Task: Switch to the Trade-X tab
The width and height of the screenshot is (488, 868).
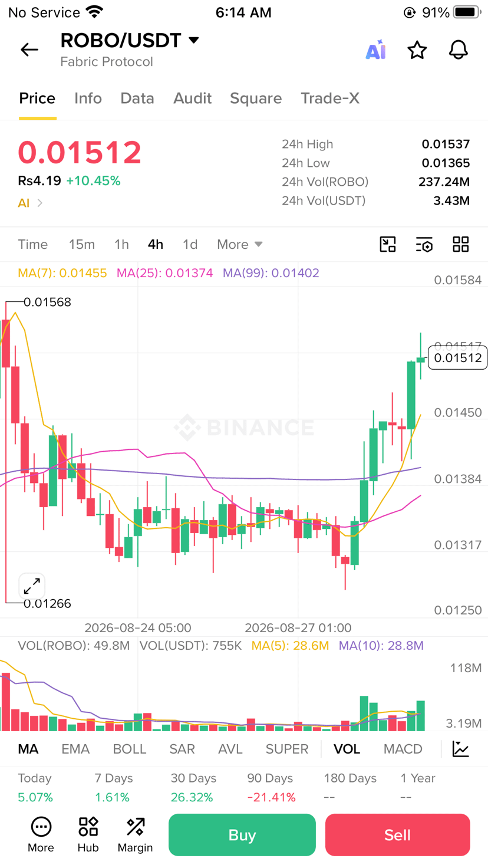Action: click(x=330, y=98)
